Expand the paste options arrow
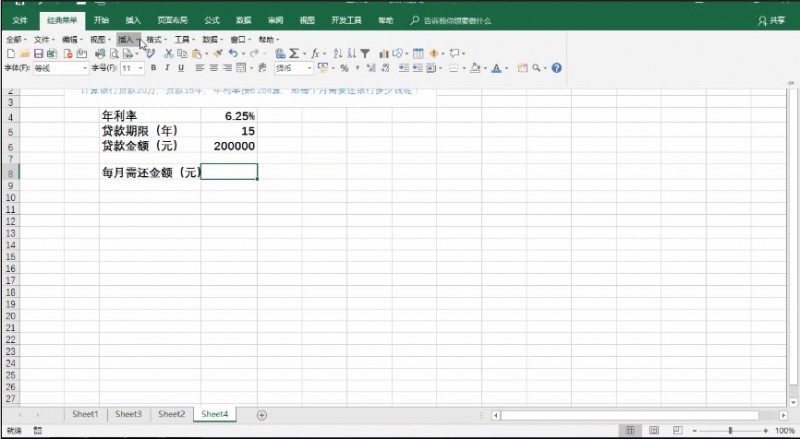Viewport: 800px width, 439px height. 206,54
